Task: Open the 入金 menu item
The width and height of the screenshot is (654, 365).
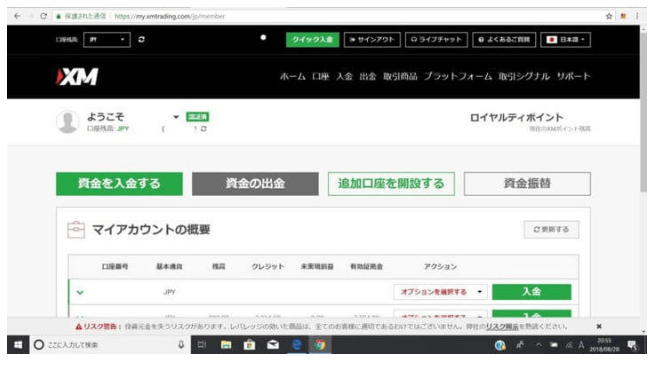Action: (345, 76)
